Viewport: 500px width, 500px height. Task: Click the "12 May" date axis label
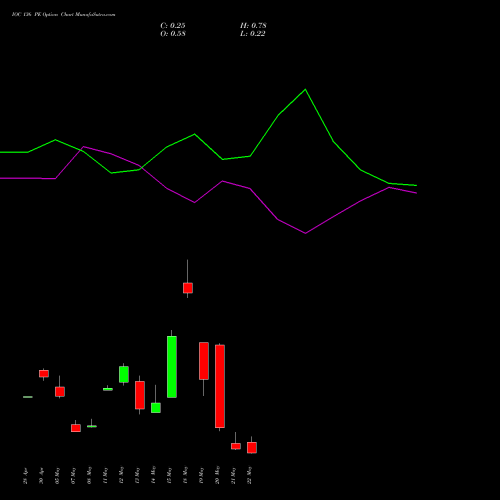tap(122, 476)
